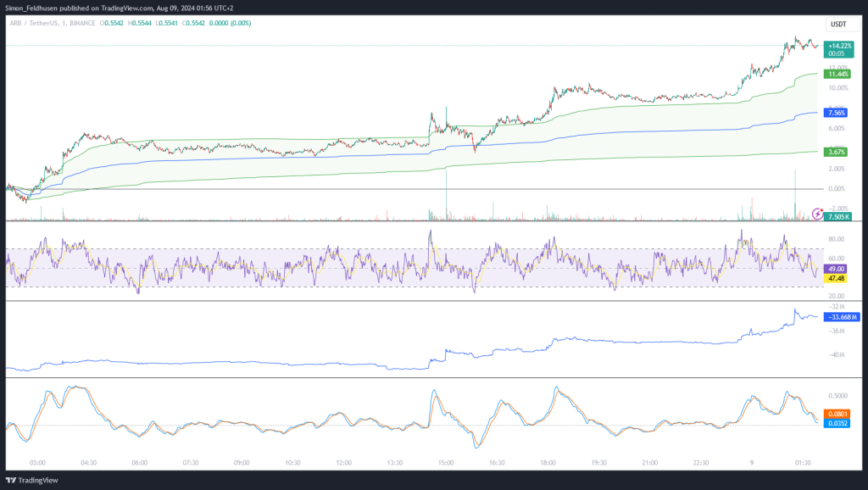Click the high value H0.5544
Image resolution: width=868 pixels, height=490 pixels.
point(140,23)
